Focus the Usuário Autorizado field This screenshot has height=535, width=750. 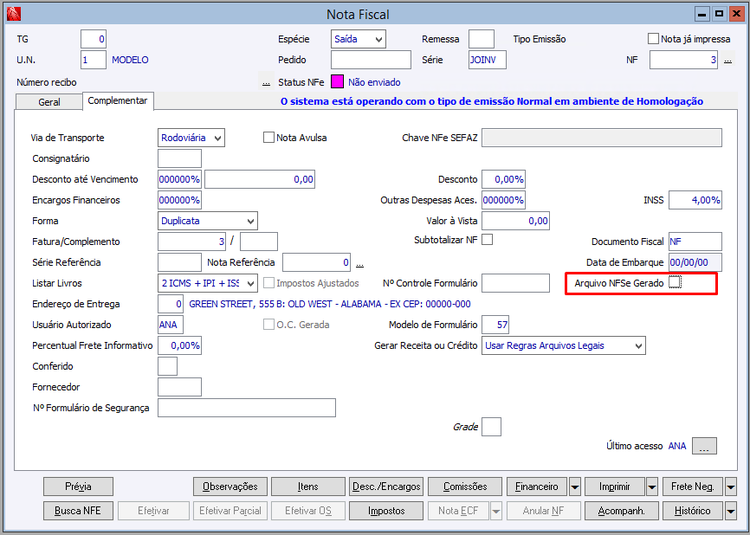click(x=170, y=325)
